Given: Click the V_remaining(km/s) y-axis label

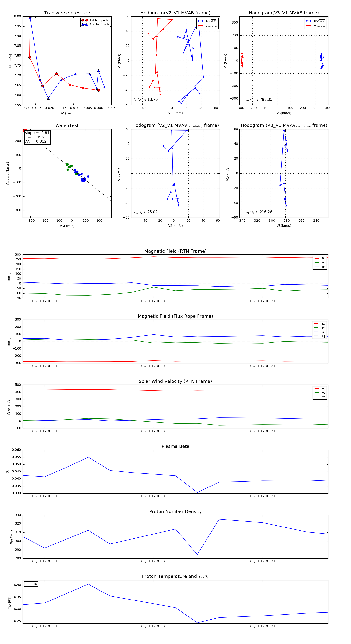Looking at the screenshot, I should [x=7, y=174].
